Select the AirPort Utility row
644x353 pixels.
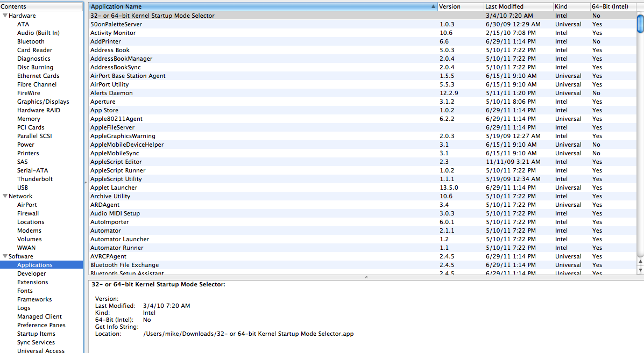[x=362, y=84]
